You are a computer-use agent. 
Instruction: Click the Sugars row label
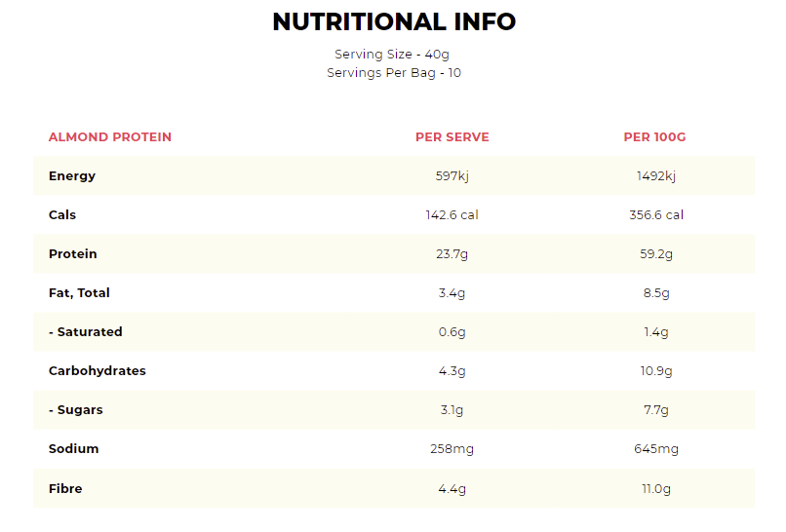(x=76, y=410)
